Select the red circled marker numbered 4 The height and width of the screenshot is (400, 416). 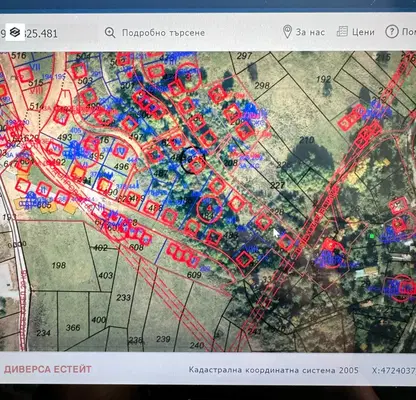209,208
